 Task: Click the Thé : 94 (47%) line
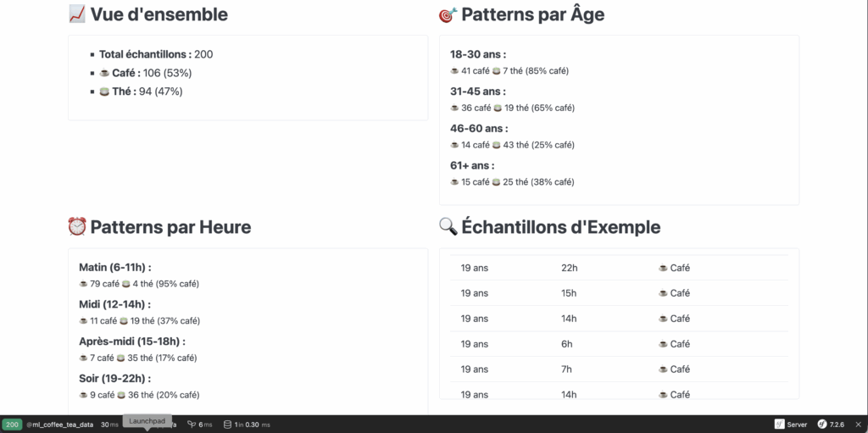[141, 92]
